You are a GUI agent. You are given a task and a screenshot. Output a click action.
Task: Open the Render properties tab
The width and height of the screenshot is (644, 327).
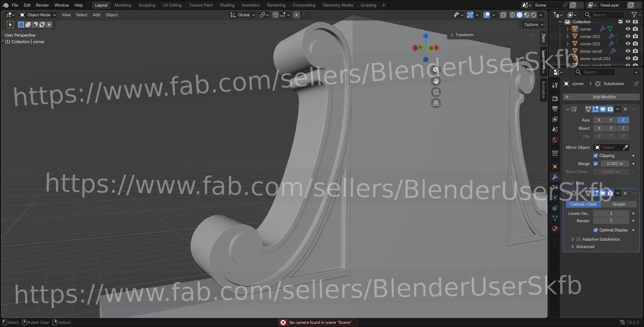[x=555, y=98]
